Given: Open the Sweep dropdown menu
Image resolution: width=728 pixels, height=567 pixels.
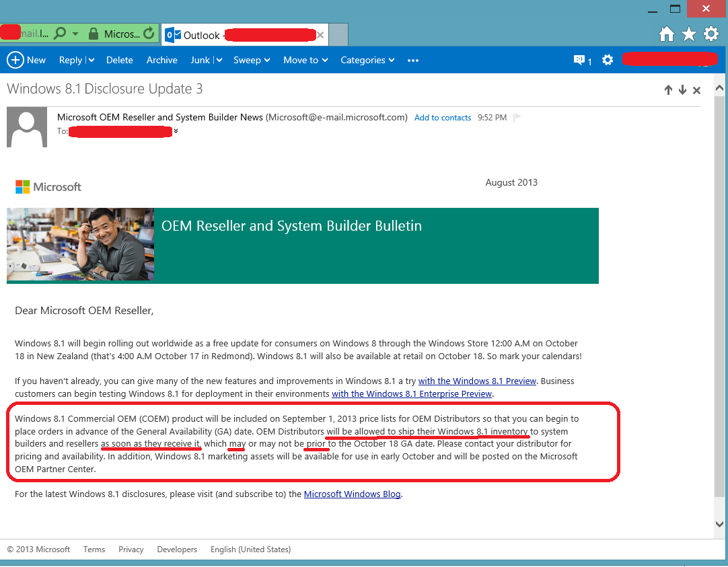Looking at the screenshot, I should 252,60.
